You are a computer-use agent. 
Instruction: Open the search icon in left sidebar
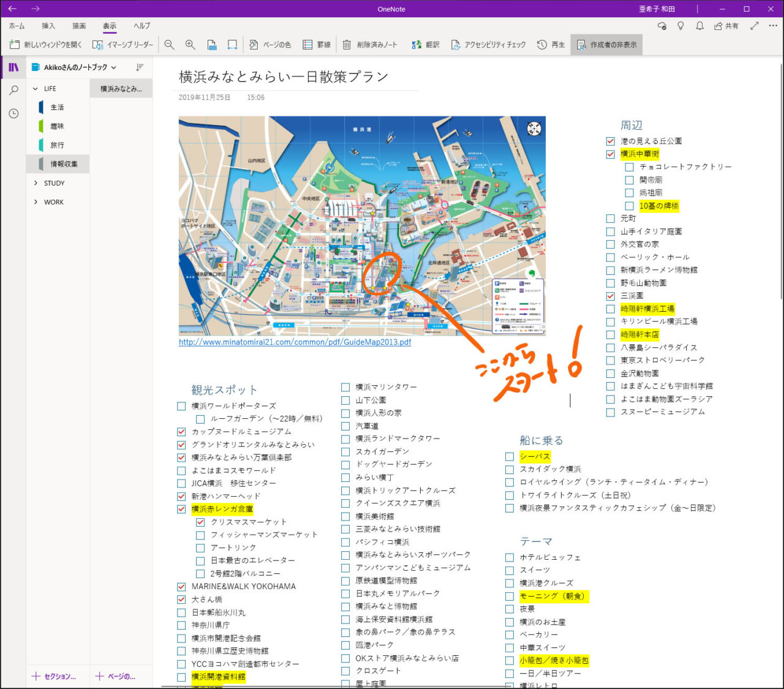(13, 91)
